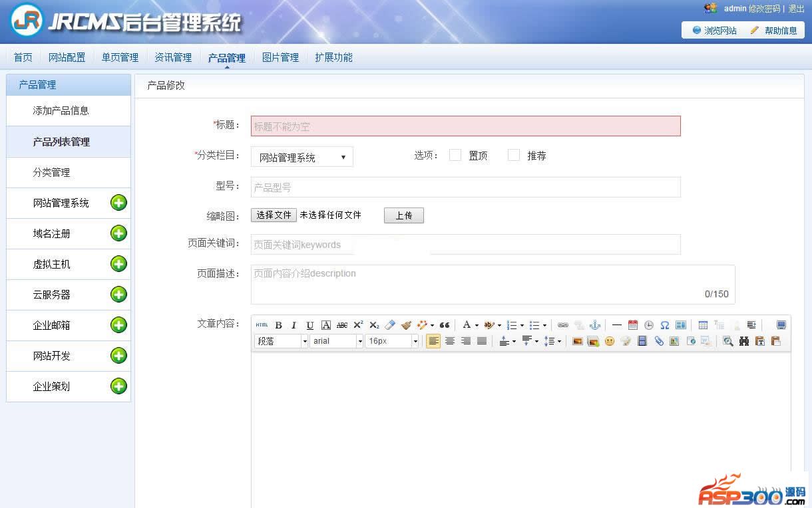
Task: Click the 上传 upload button
Action: tap(404, 215)
